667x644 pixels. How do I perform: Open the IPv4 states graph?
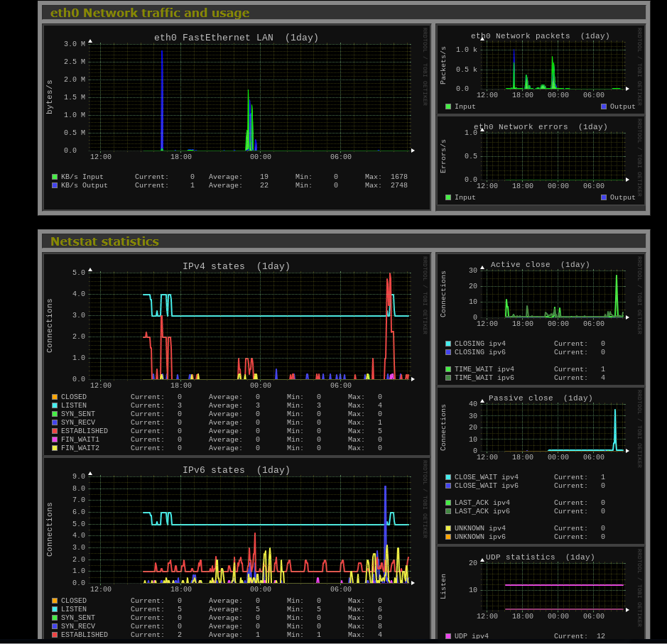coord(237,327)
